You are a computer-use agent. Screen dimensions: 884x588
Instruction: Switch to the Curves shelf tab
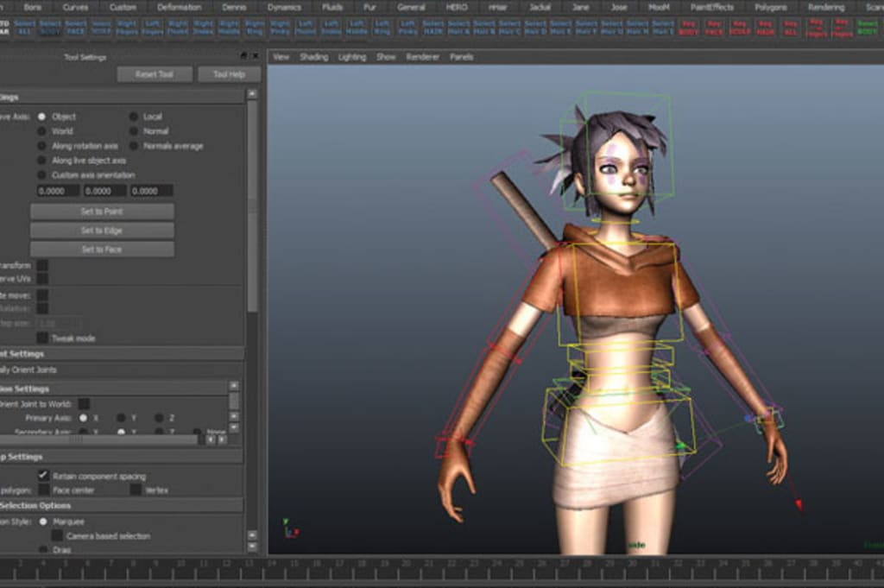click(x=76, y=7)
